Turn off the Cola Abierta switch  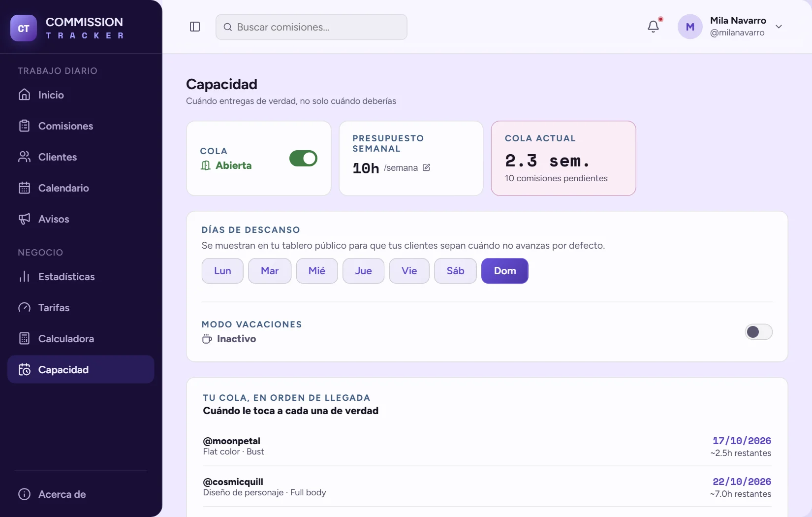[303, 158]
